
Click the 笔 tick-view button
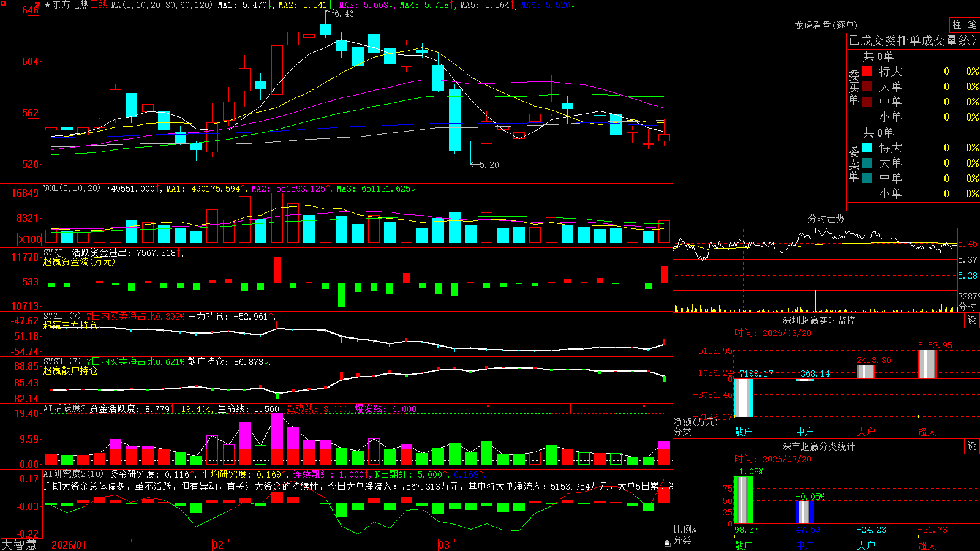point(972,24)
